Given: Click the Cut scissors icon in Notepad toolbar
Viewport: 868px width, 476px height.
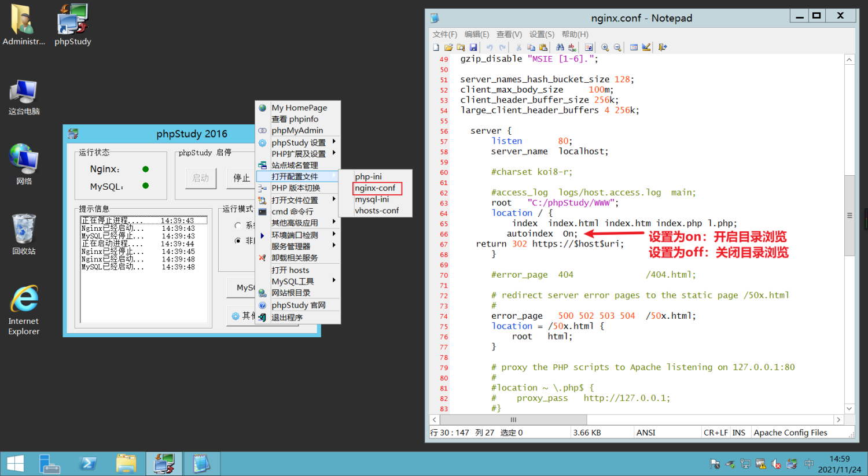Looking at the screenshot, I should point(518,47).
